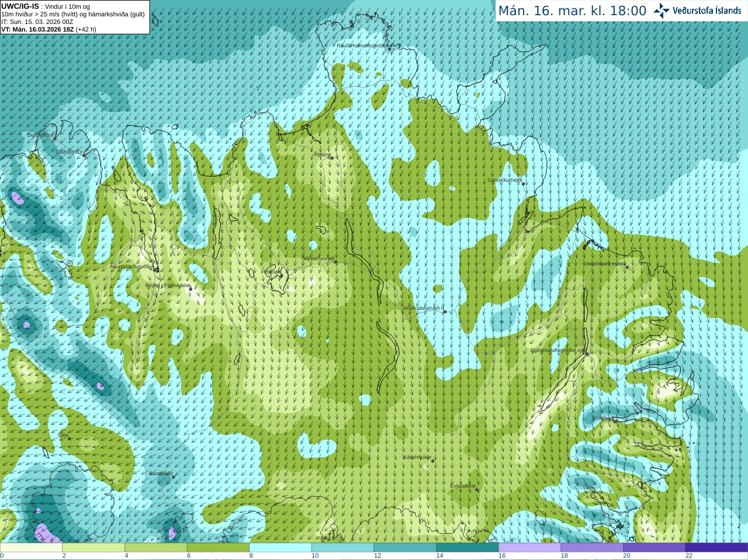
Task: Click the Egilsstaðaflugvöllur station label
Action: (x=557, y=350)
